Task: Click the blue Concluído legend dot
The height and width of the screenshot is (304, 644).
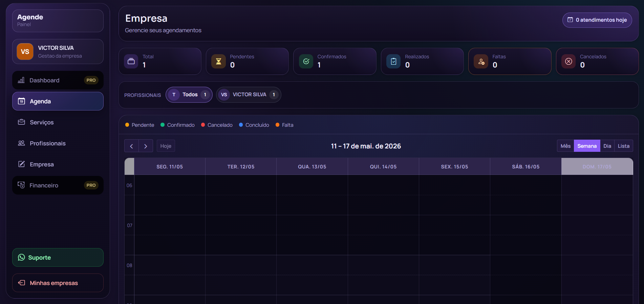Action: pyautogui.click(x=241, y=125)
